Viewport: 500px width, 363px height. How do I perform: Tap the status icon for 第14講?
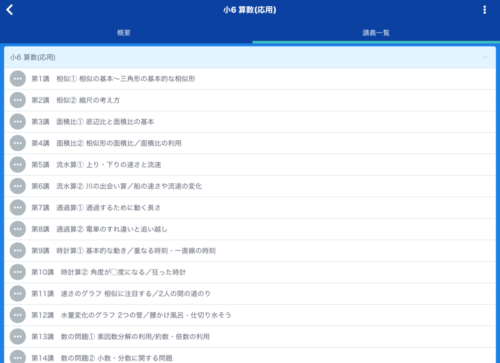pyautogui.click(x=18, y=357)
